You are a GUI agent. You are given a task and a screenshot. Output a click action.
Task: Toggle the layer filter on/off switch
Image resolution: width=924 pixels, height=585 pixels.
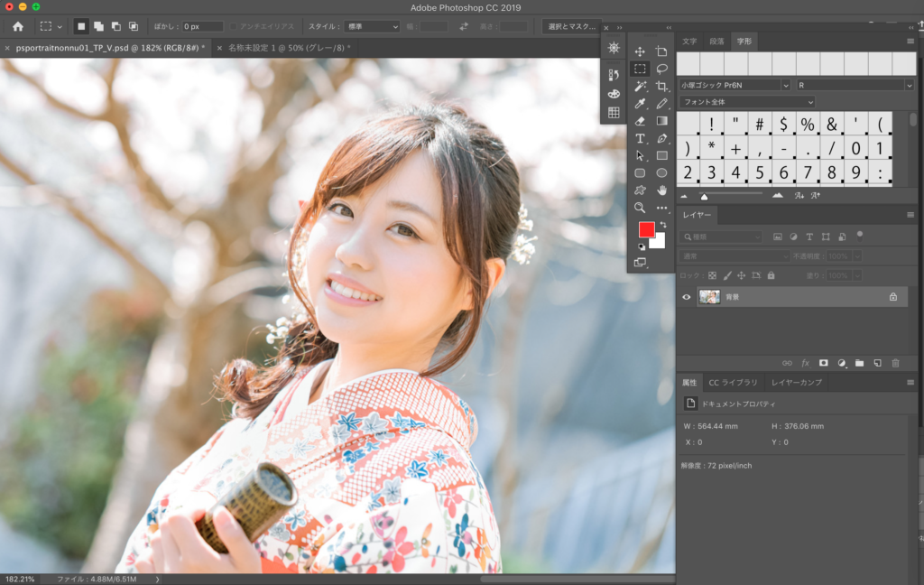point(859,235)
